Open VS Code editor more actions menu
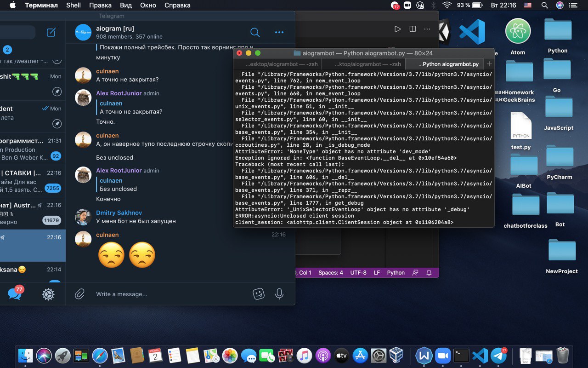Viewport: 588px width, 368px height. pos(427,29)
